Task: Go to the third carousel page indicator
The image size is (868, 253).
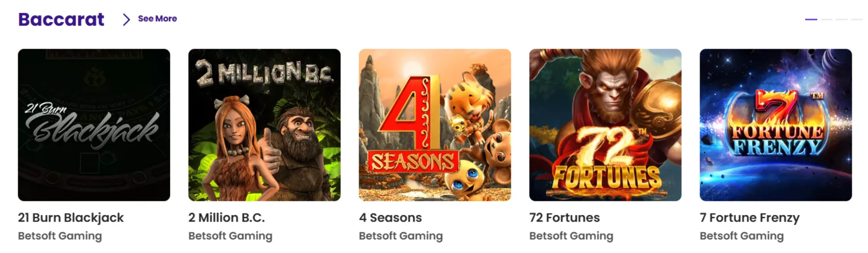Action: tap(841, 19)
